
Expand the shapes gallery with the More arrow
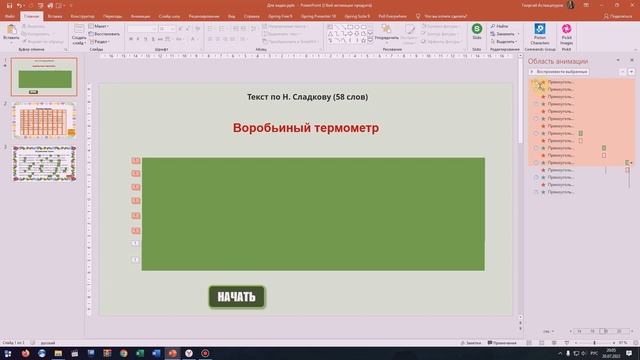click(x=370, y=41)
